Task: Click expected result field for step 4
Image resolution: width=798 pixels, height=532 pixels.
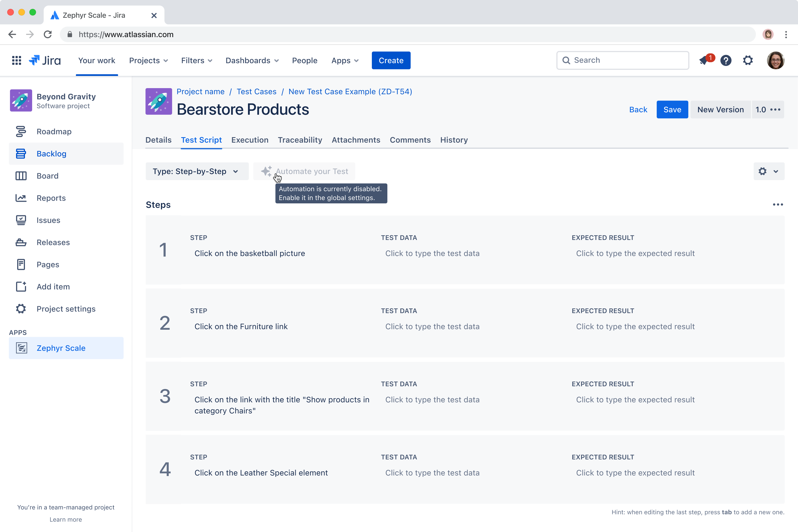Action: coord(635,473)
